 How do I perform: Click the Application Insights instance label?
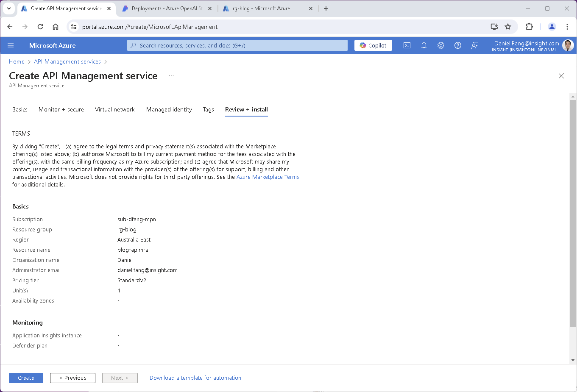47,336
